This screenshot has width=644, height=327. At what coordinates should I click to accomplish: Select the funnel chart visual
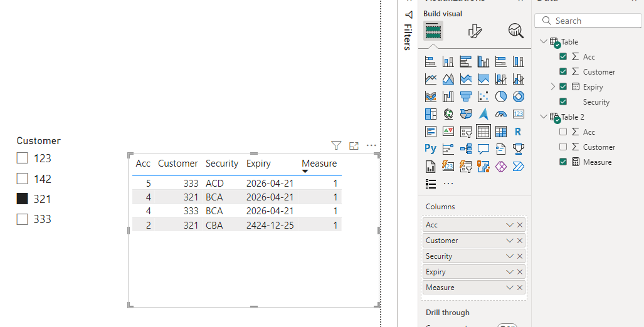pos(466,96)
